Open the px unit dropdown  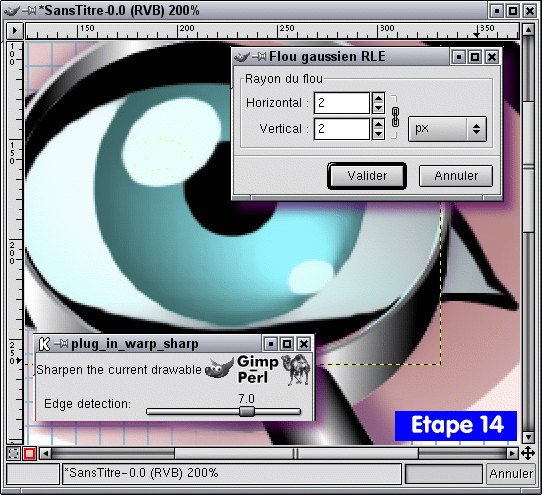click(x=447, y=129)
